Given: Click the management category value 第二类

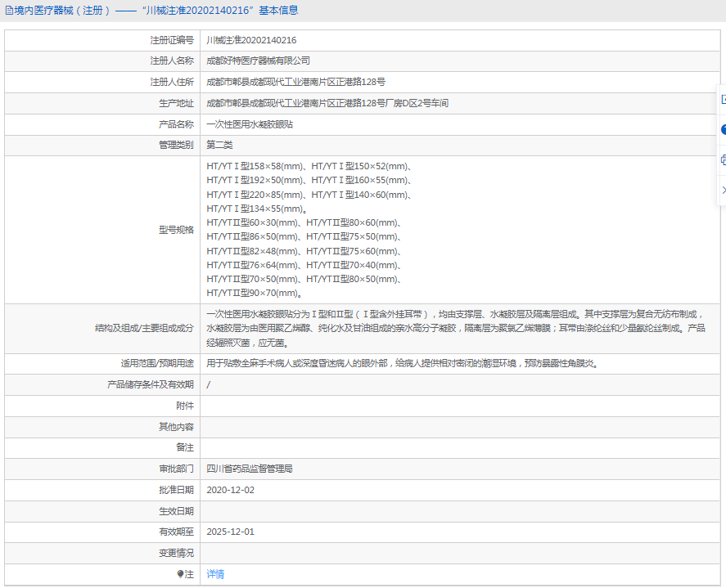Looking at the screenshot, I should click(x=219, y=146).
